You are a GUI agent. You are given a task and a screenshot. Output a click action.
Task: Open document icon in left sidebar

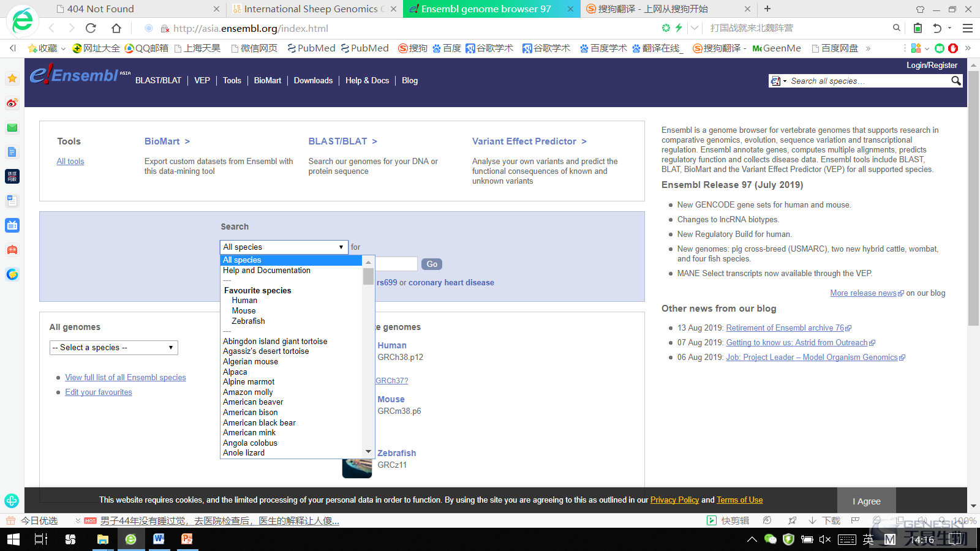pyautogui.click(x=12, y=152)
